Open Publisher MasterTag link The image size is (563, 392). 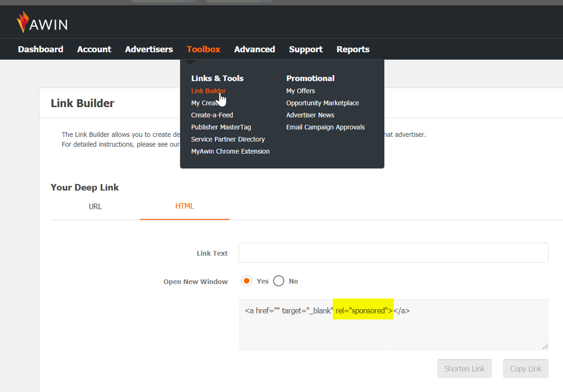221,127
